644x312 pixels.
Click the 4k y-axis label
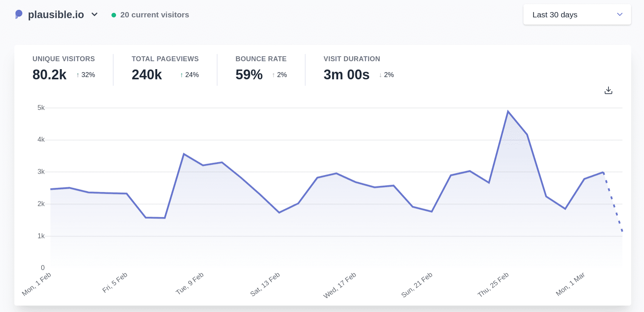pos(41,140)
